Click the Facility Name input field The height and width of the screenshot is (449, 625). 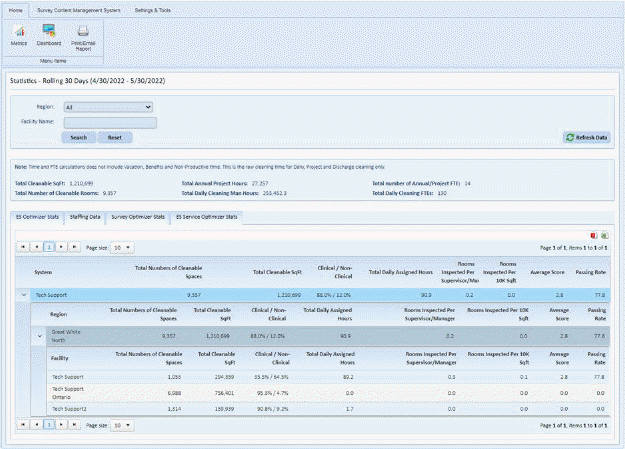click(110, 122)
